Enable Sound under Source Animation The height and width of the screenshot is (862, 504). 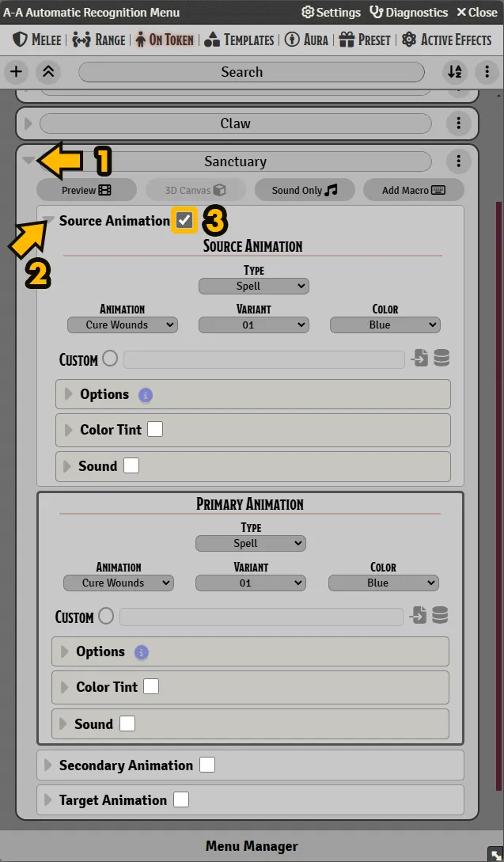131,465
